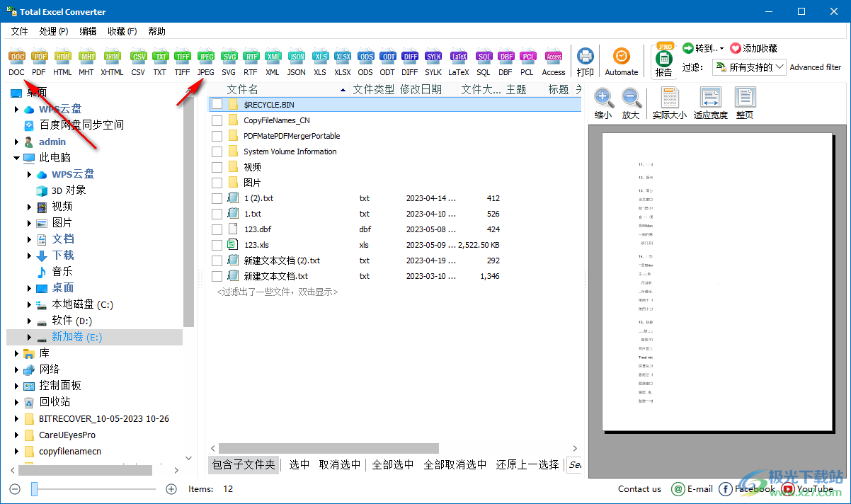
Task: Pick PCL output format
Action: 527,62
